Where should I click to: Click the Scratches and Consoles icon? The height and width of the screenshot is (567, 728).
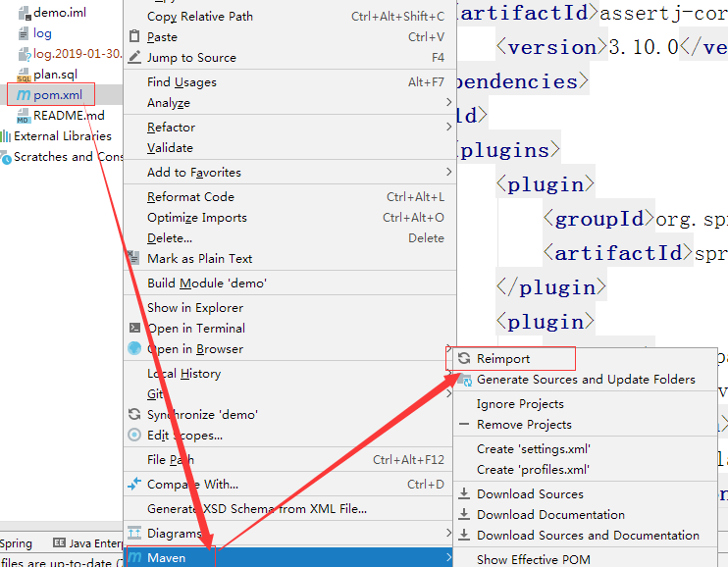(6, 158)
